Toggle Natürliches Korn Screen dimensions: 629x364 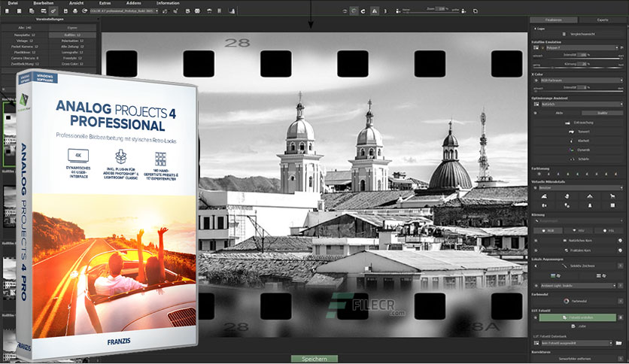(578, 241)
